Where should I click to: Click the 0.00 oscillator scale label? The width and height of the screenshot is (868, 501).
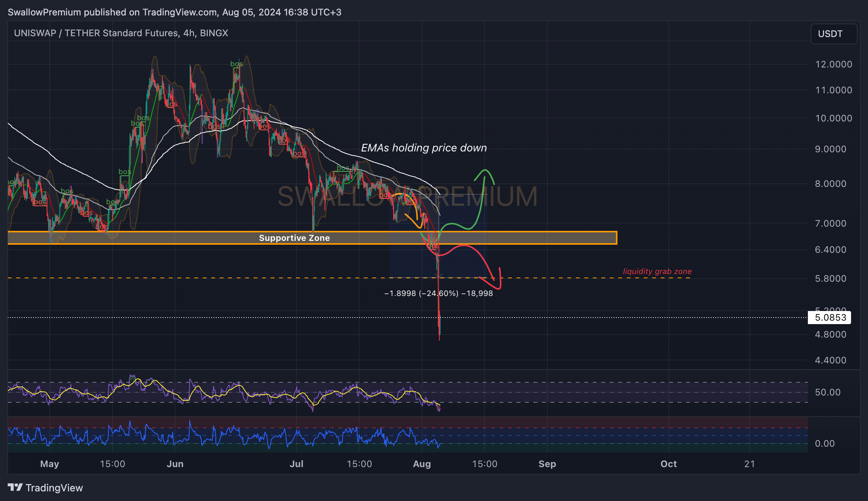click(x=824, y=444)
